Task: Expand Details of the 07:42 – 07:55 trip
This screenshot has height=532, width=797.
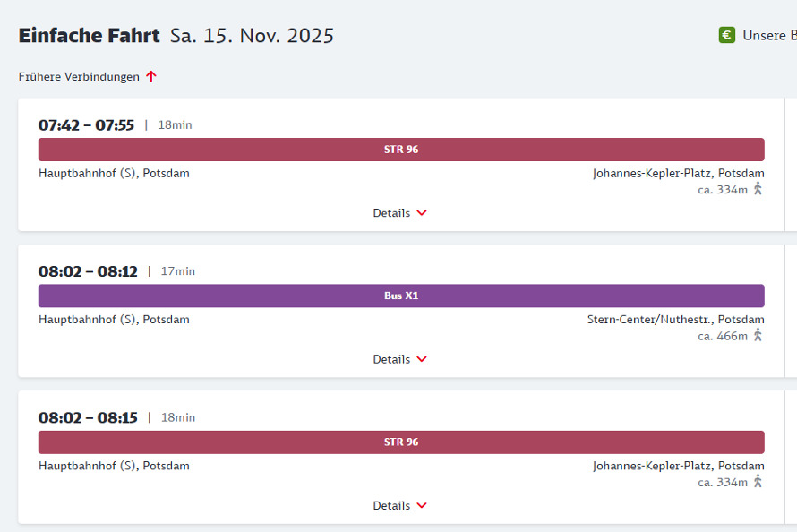Action: click(400, 213)
